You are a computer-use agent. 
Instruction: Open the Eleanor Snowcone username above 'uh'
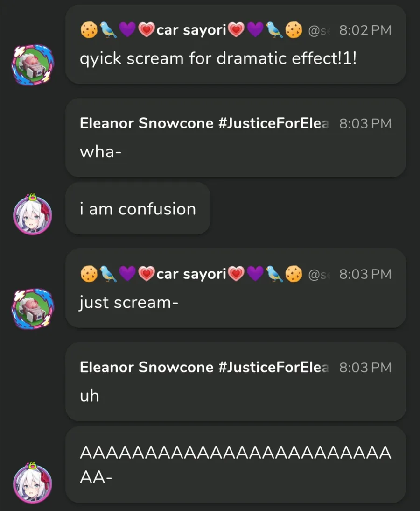coord(204,367)
